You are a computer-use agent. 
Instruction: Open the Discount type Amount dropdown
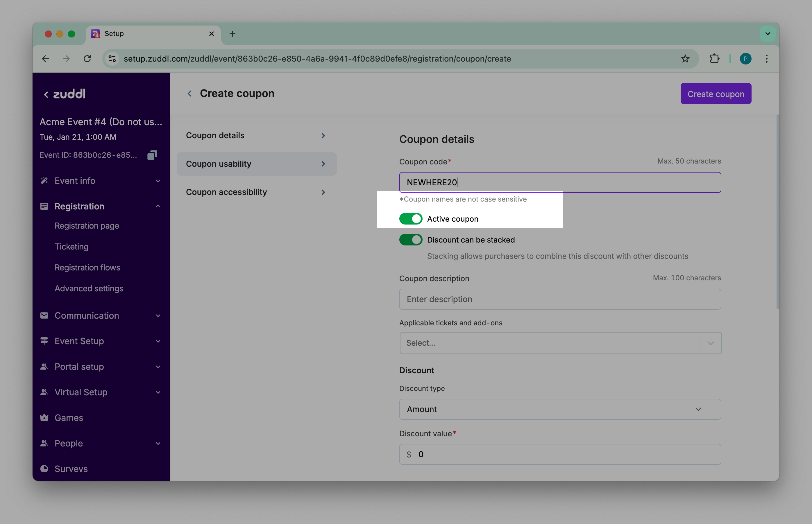click(x=560, y=409)
